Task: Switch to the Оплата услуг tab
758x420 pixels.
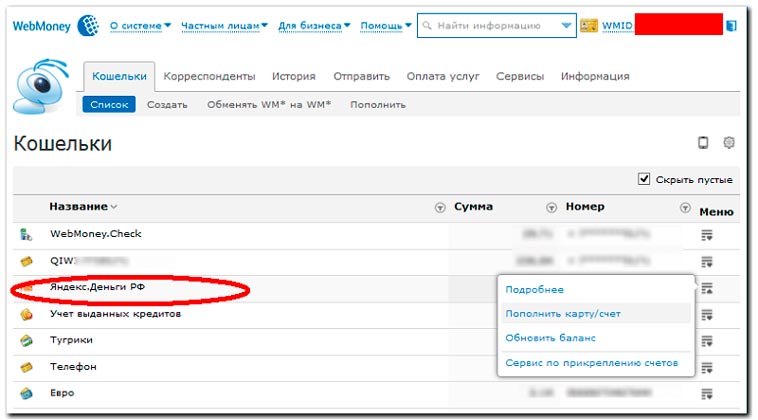Action: (443, 76)
